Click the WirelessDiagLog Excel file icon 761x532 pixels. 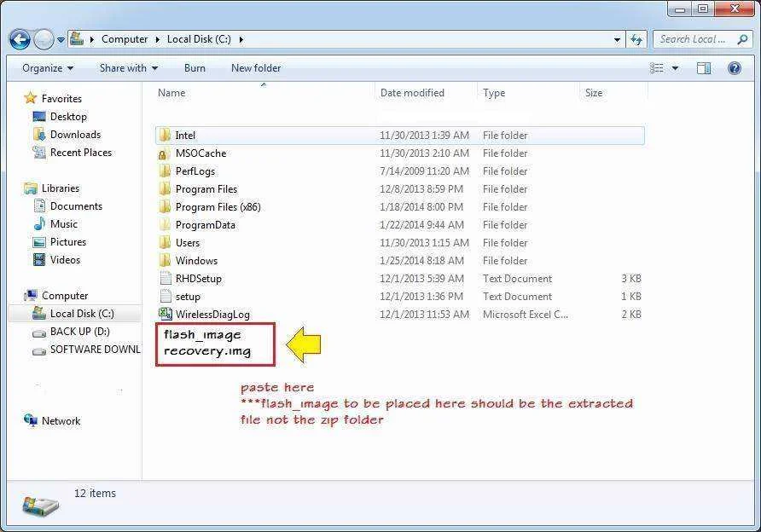pos(165,315)
